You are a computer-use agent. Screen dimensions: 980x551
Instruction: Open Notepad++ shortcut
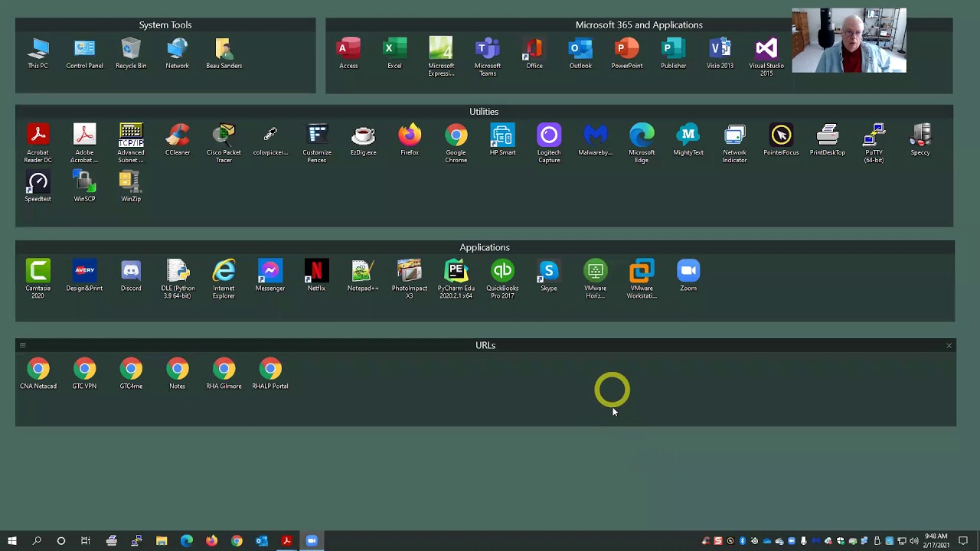(x=363, y=275)
